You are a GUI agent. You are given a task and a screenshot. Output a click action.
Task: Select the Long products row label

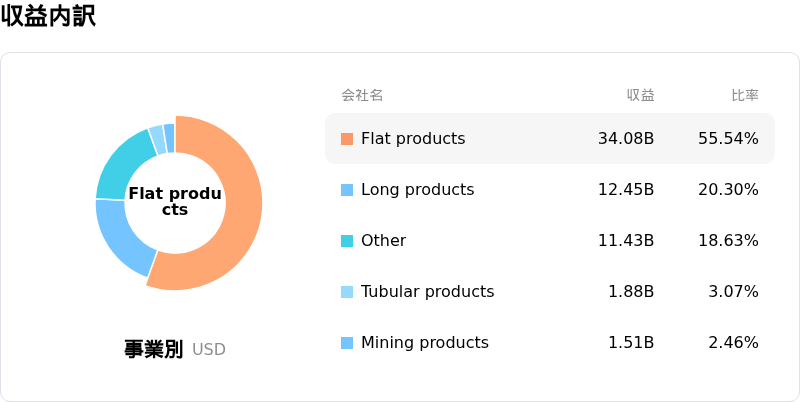(417, 190)
